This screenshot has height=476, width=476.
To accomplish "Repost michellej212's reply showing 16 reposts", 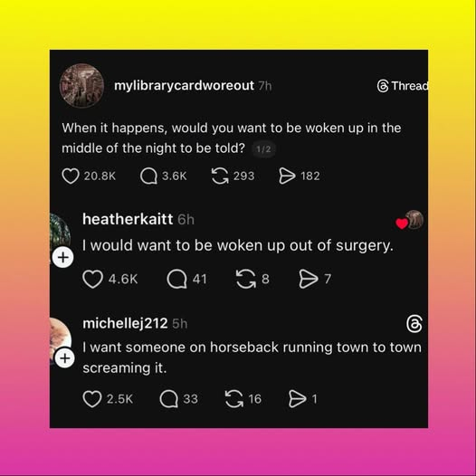I will coord(234,399).
